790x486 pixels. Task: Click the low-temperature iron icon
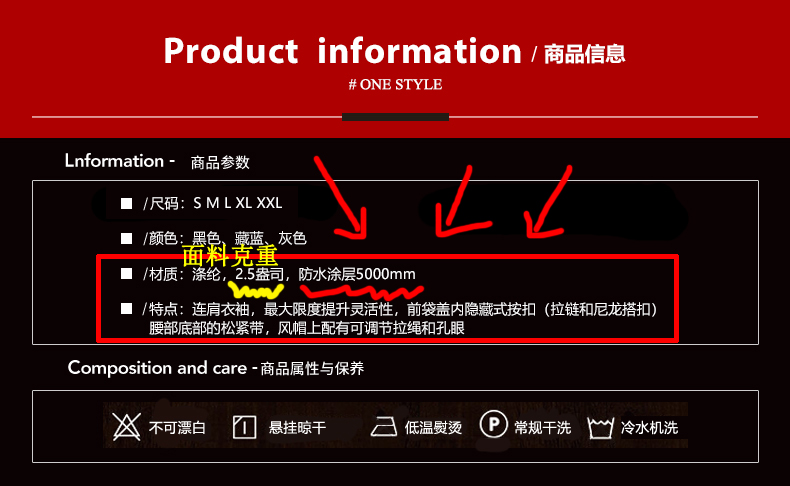pyautogui.click(x=384, y=427)
